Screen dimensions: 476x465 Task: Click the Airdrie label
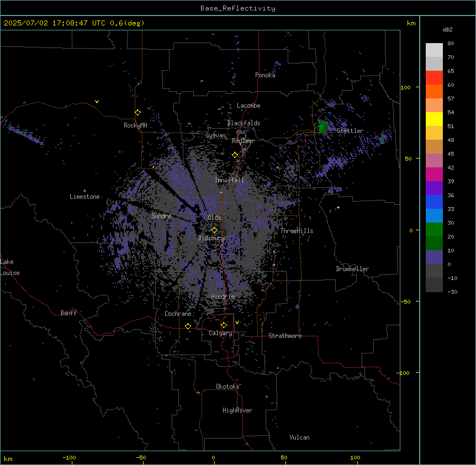(x=223, y=297)
